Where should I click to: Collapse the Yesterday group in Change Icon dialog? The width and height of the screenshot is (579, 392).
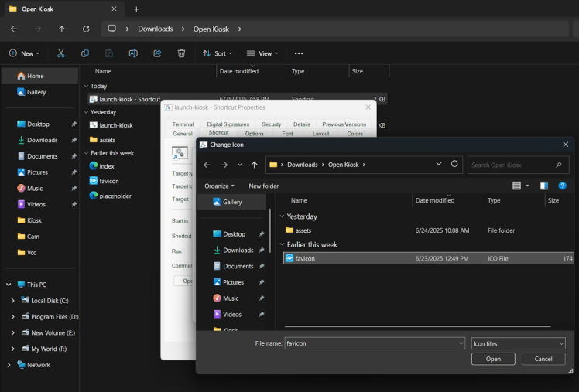coord(282,216)
